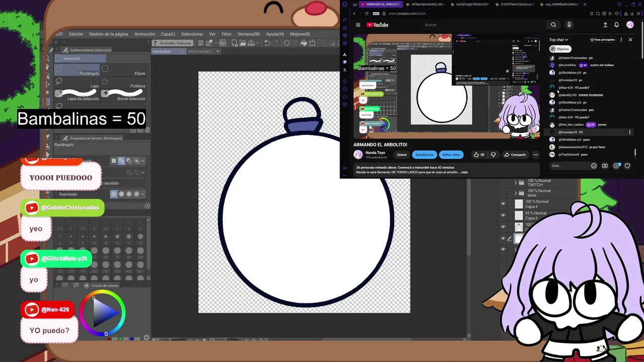This screenshot has height=362, width=644.
Task: Click the YouTube account avatar
Action: (x=630, y=25)
